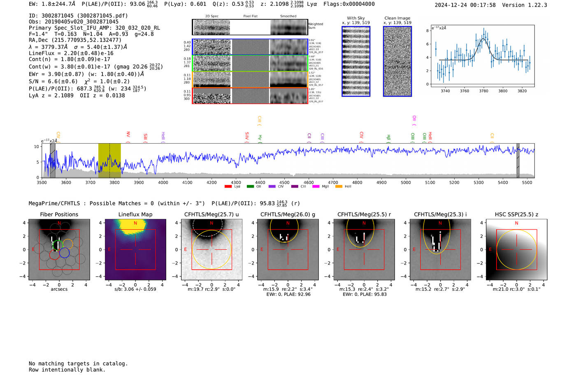Select the CFHTLS/Meg(25.7) u image
The height and width of the screenshot is (392, 576).
pyautogui.click(x=211, y=250)
